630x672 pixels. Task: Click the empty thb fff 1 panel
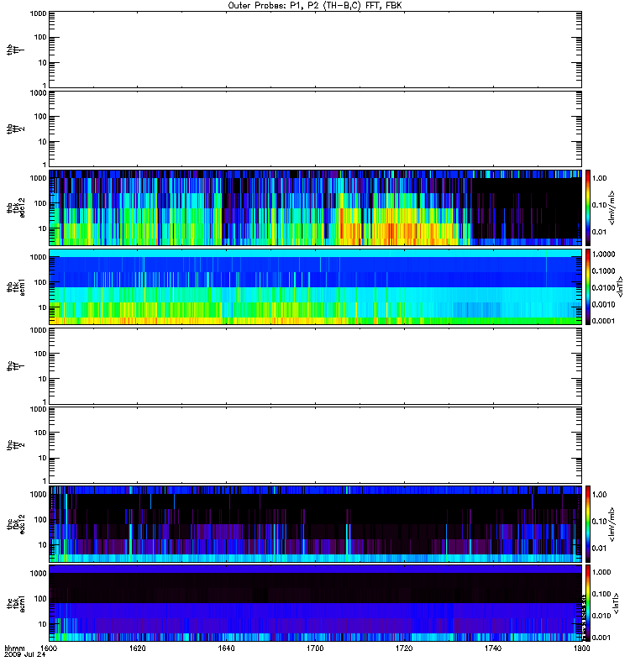[316, 50]
